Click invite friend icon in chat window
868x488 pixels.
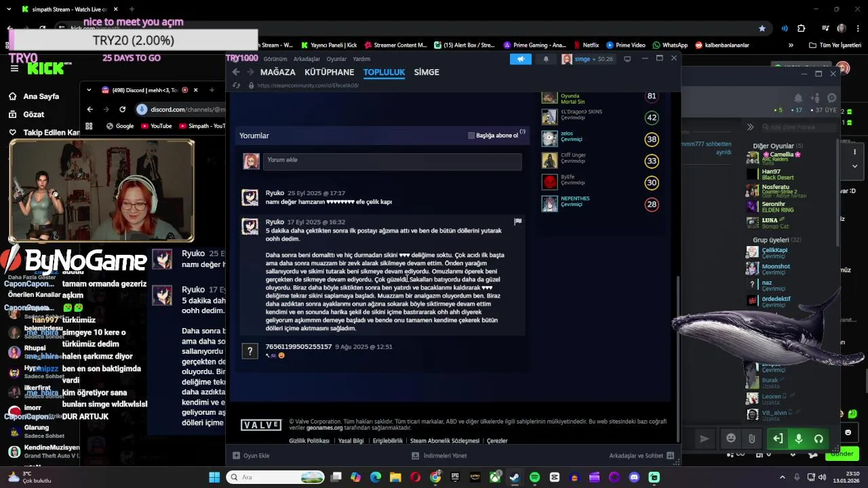coord(815,98)
